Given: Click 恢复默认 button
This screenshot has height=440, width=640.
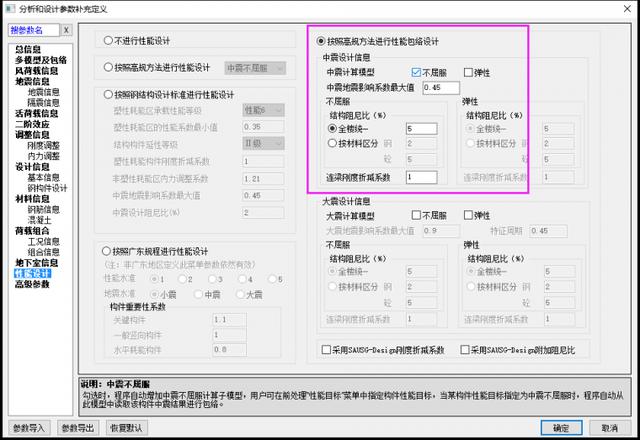Looking at the screenshot, I should pyautogui.click(x=127, y=428).
